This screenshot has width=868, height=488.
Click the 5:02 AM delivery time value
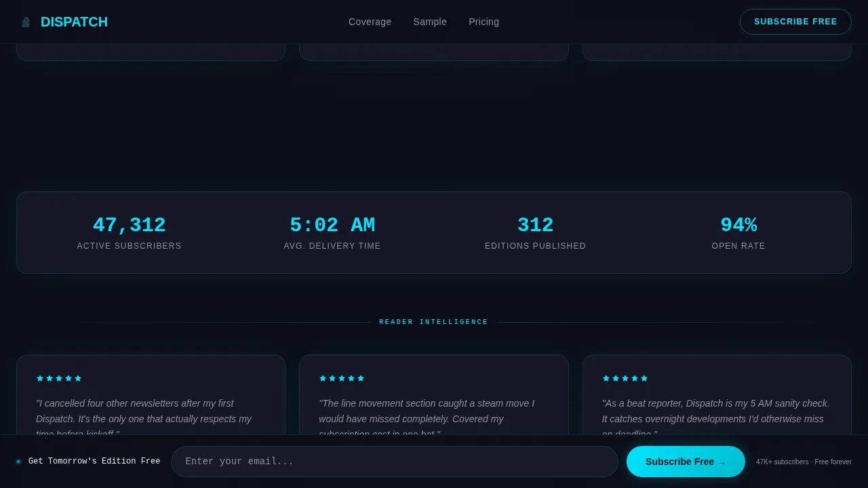click(x=332, y=225)
